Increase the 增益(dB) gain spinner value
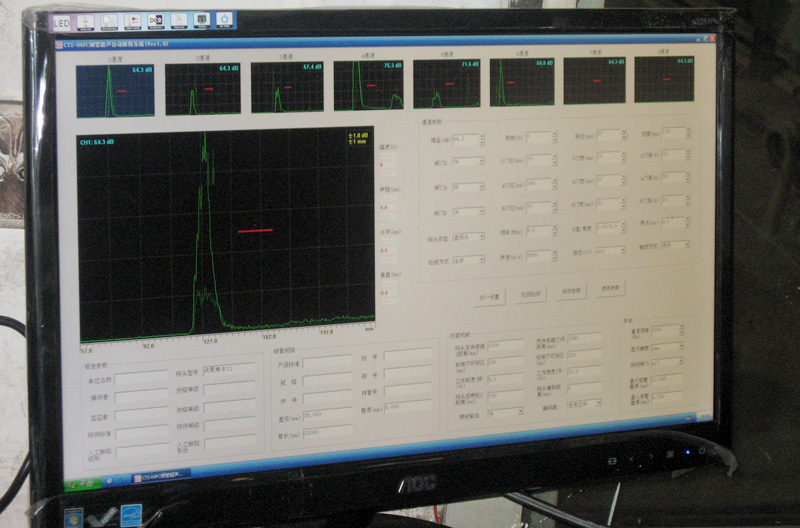800x528 pixels. coord(483,136)
